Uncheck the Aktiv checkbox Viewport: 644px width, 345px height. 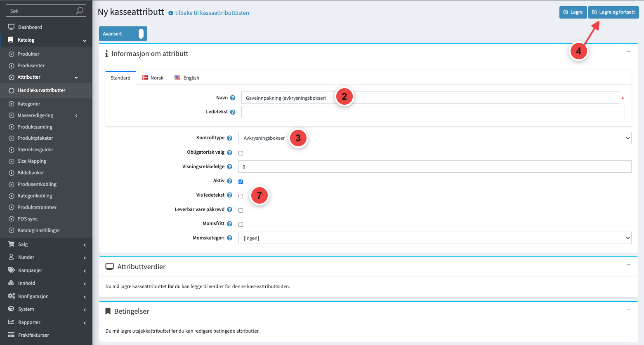[x=241, y=181]
